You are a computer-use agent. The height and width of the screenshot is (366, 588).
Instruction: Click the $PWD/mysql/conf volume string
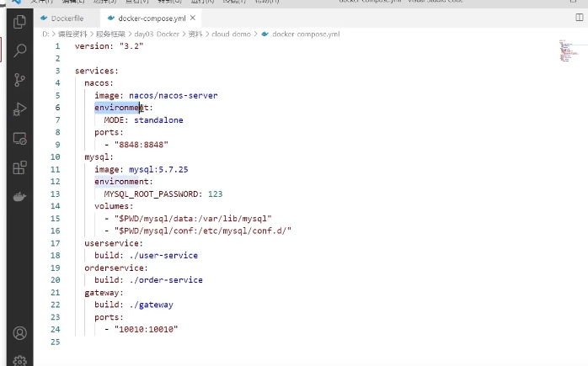[203, 231]
